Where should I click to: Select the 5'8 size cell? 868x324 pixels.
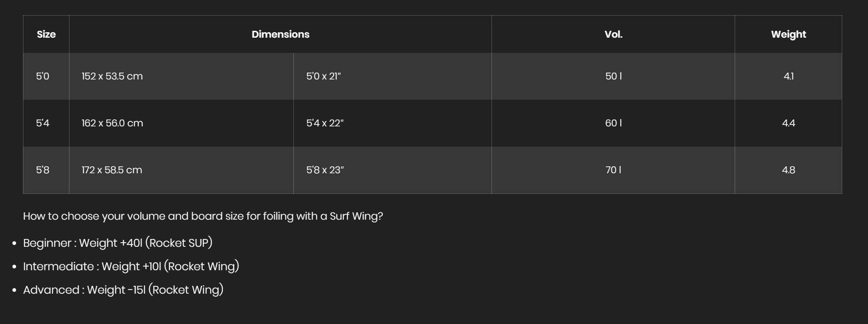(43, 170)
